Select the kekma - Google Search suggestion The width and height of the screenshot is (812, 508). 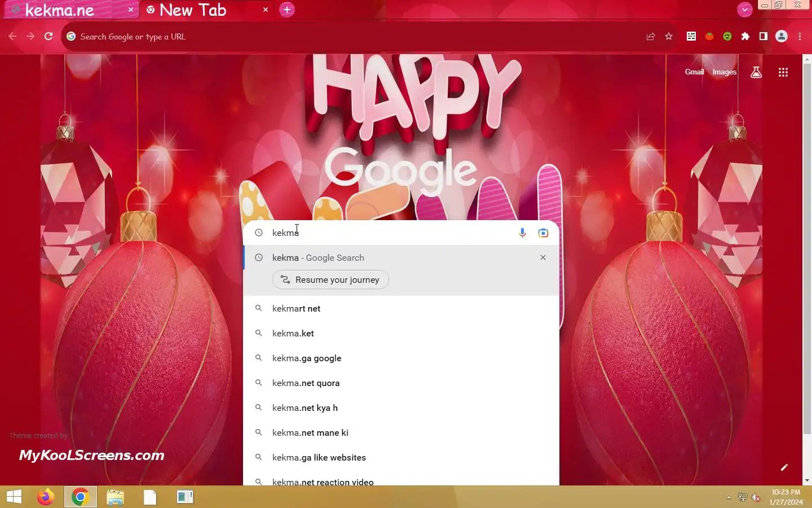tap(401, 257)
